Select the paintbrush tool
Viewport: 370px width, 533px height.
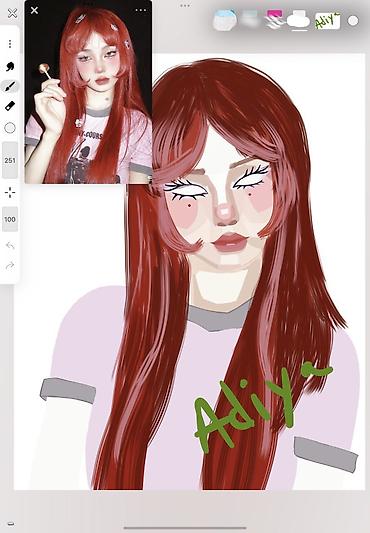pos(10,86)
